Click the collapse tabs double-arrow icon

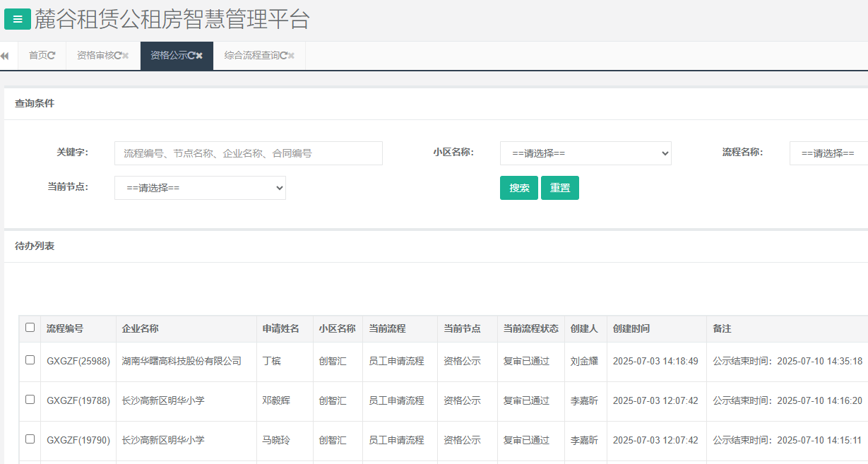[x=6, y=55]
